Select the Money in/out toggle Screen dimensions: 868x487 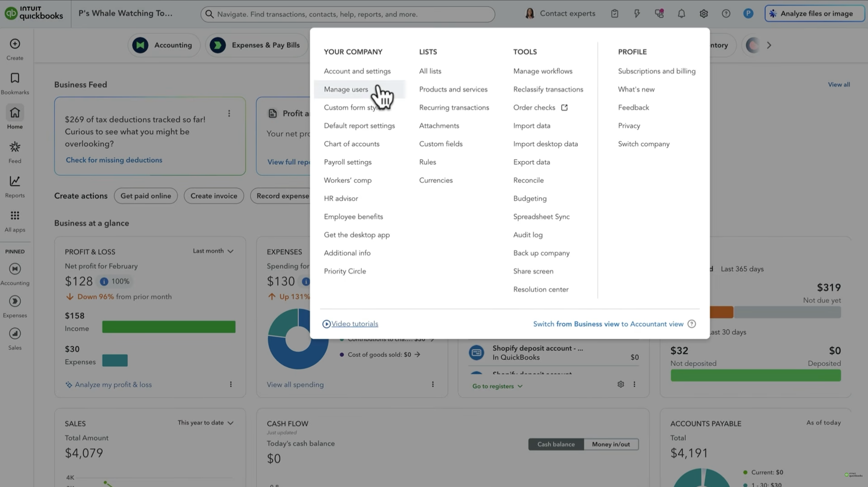(x=611, y=444)
